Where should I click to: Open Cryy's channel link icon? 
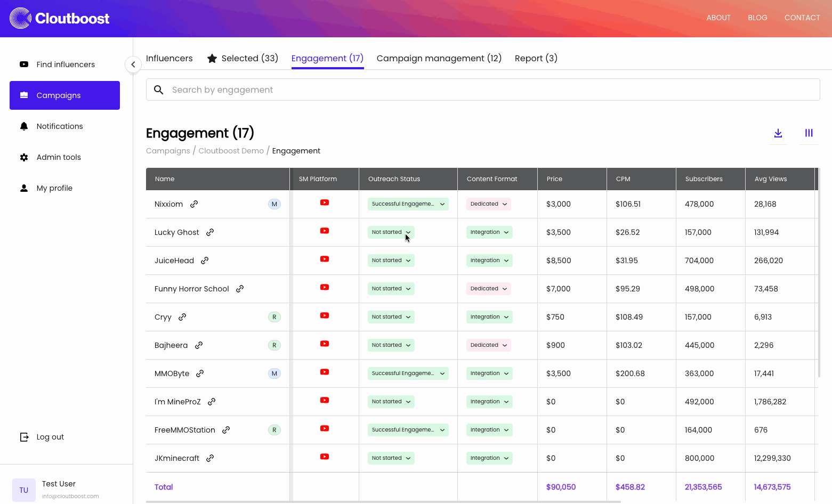point(182,317)
